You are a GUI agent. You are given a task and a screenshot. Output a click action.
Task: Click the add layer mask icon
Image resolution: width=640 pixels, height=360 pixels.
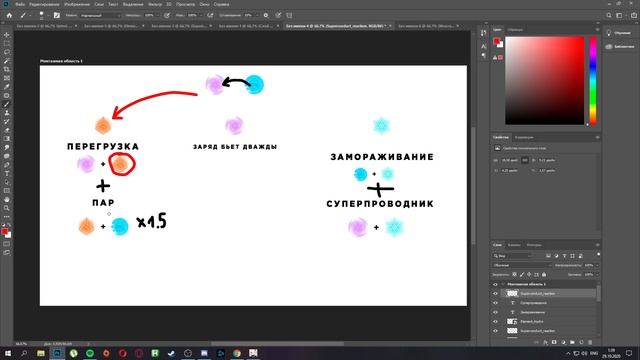click(x=554, y=342)
